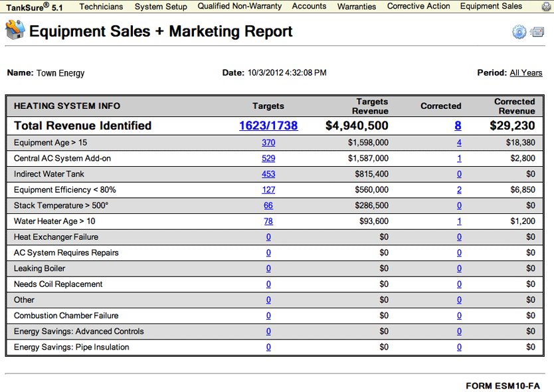Click the TankSure 5.1 brand label

pos(34,7)
